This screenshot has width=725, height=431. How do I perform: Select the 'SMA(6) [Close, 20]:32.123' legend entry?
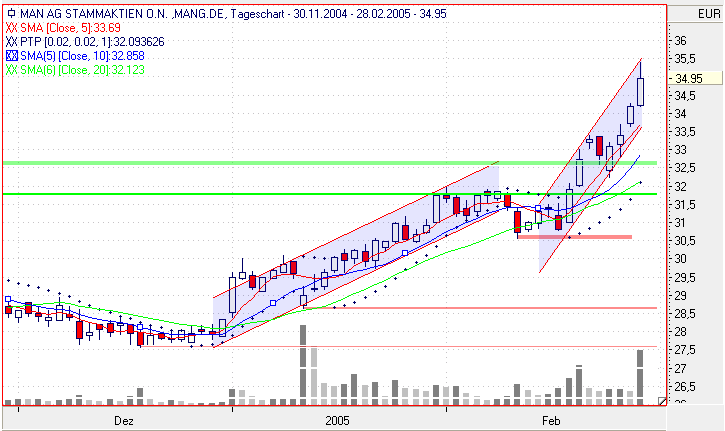(x=82, y=70)
